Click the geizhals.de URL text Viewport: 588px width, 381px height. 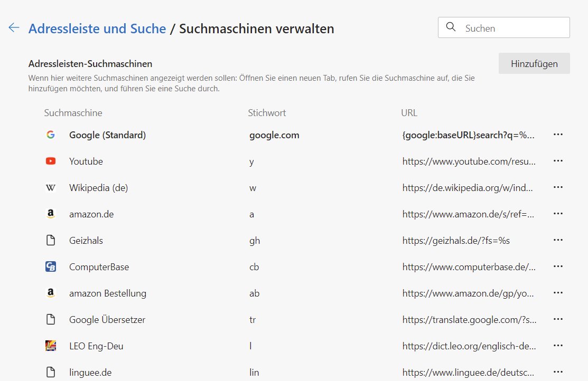coord(456,241)
